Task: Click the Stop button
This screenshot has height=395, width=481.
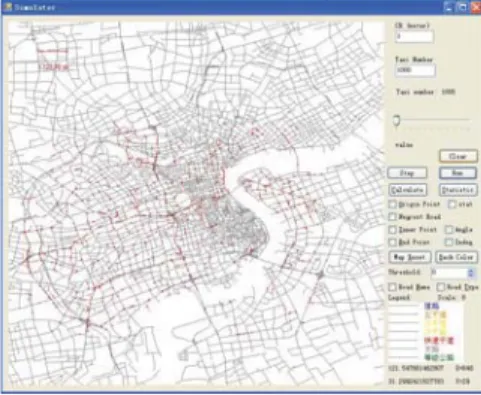Action: click(x=407, y=173)
